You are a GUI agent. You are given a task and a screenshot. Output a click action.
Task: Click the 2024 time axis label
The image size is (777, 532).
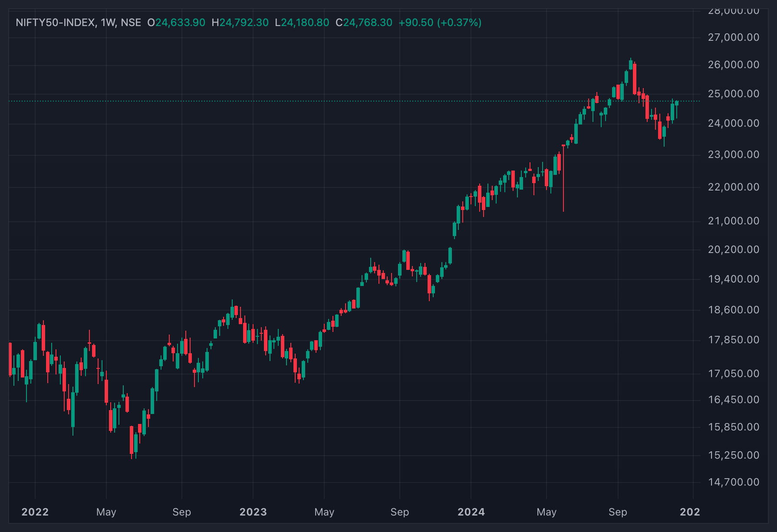pyautogui.click(x=471, y=512)
